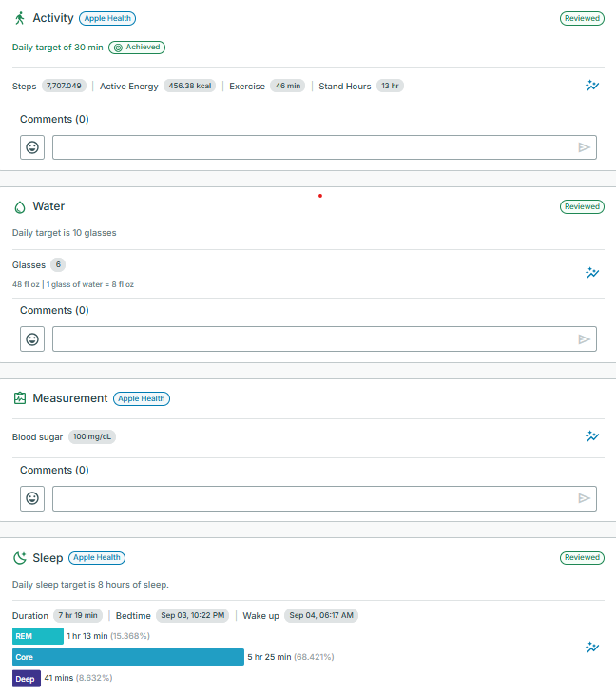
Task: Click the Achieved target badge
Action: pos(137,47)
